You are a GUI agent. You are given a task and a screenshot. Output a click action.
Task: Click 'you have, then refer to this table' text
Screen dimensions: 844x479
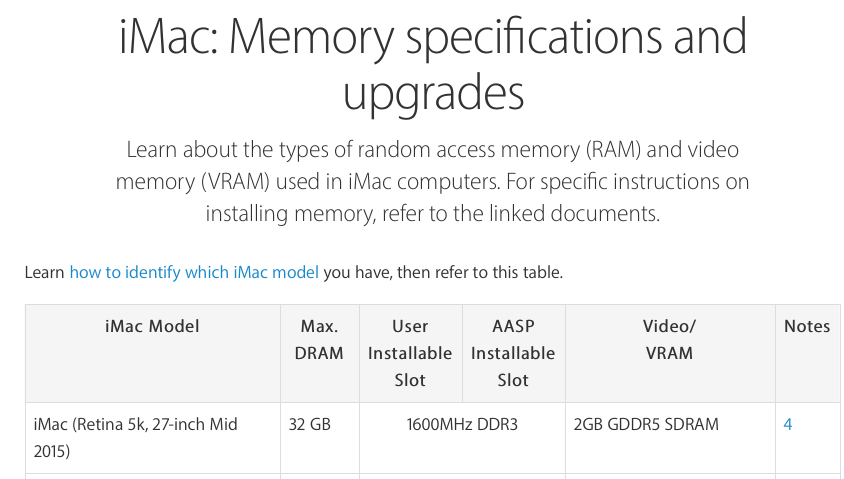click(x=442, y=272)
